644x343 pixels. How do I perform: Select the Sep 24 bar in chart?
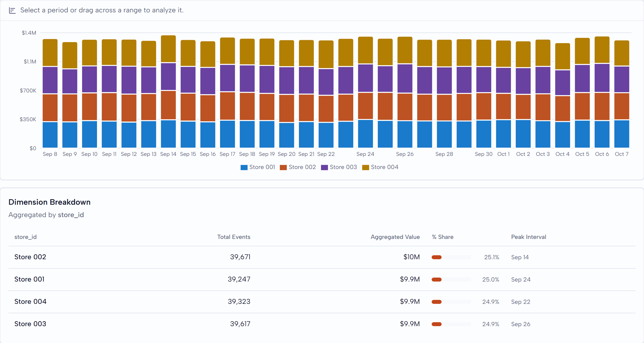click(365, 92)
